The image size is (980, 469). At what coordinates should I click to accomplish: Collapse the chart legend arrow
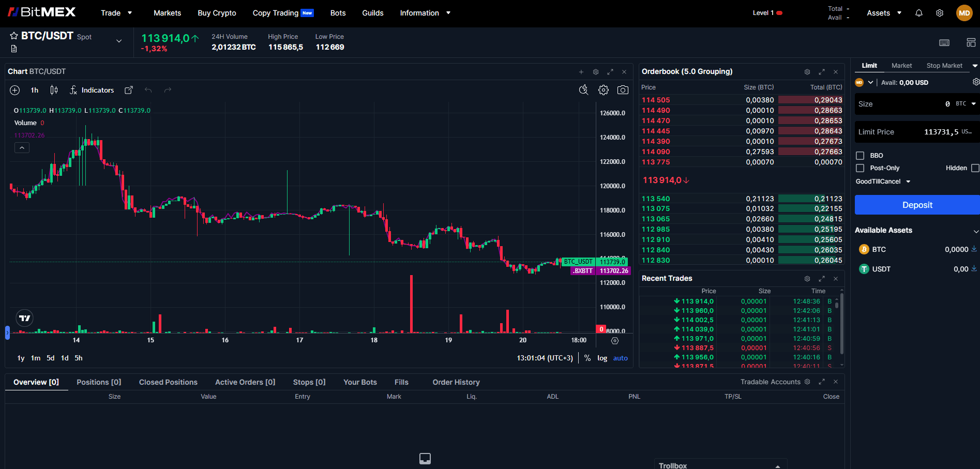click(22, 148)
